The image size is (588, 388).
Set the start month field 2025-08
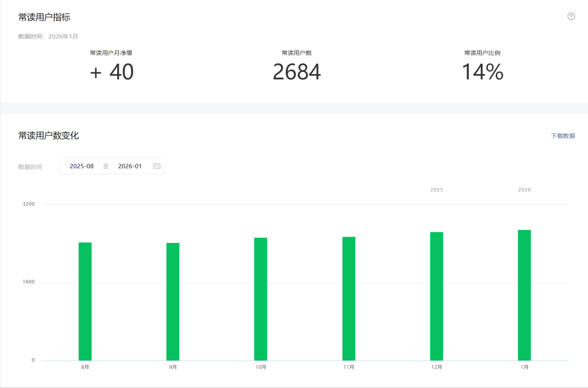[x=82, y=166]
